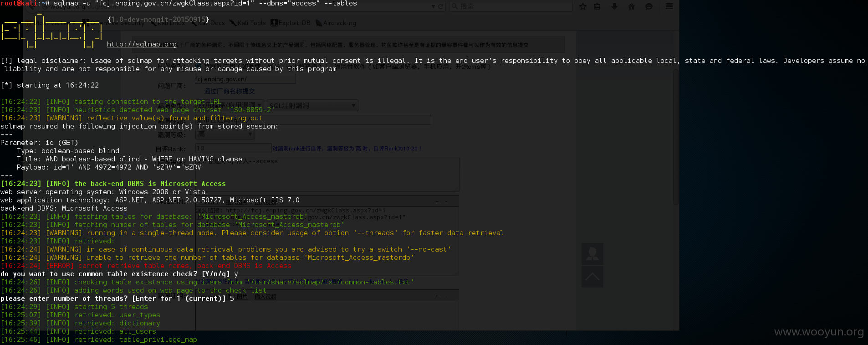Open the downloads arrow icon in browser toolbar
Screen dimensions: 868x345
point(614,6)
